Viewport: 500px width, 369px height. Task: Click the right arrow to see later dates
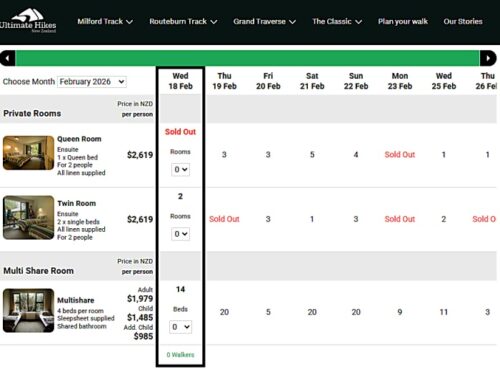(x=488, y=58)
